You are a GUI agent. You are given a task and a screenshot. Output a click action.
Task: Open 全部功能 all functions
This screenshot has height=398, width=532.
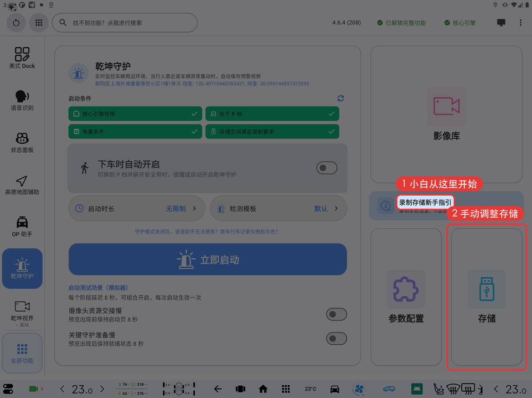click(22, 353)
